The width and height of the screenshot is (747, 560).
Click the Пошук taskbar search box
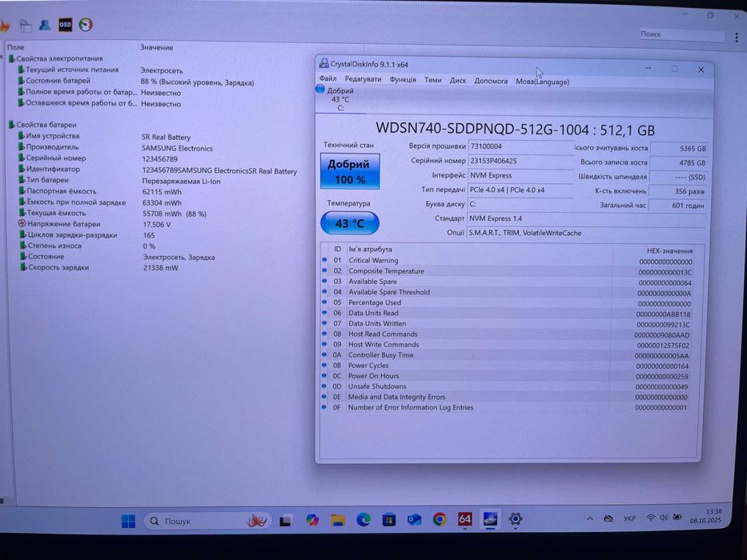207,521
